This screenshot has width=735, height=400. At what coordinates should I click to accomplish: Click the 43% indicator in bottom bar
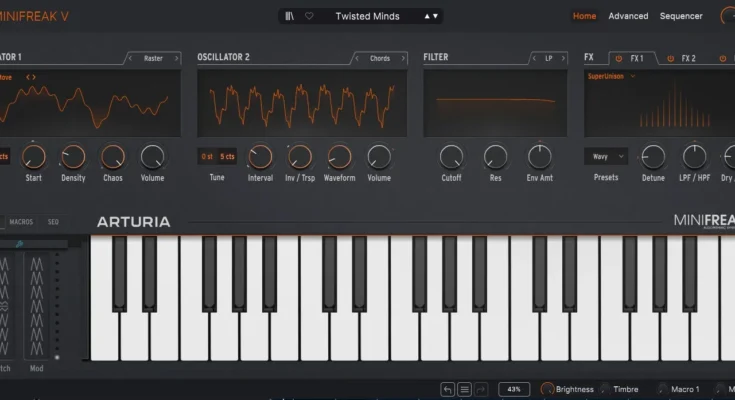tap(514, 389)
